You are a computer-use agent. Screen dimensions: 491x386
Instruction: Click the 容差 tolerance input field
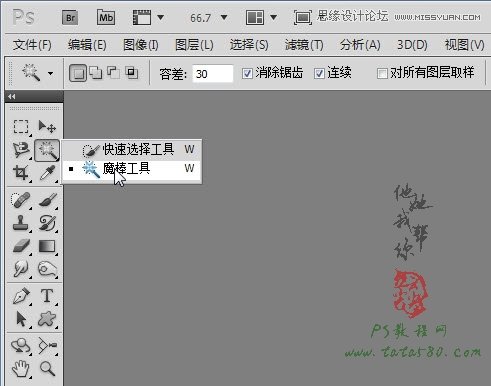click(213, 73)
